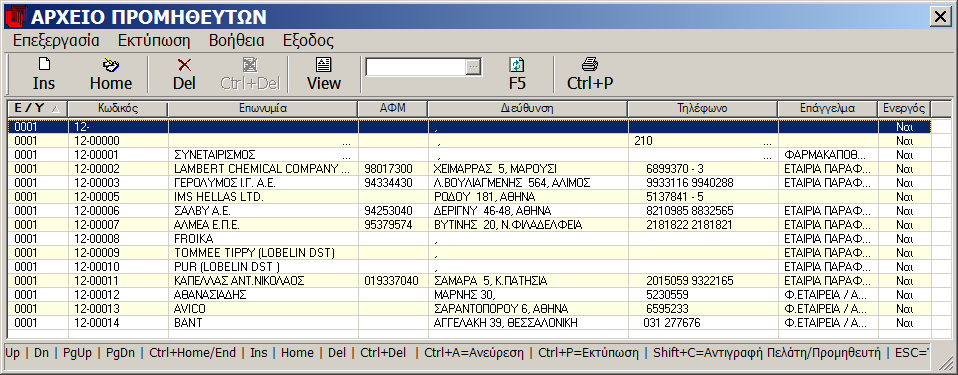Open the Βοήθεια menu
This screenshot has height=375, width=958.
click(x=236, y=41)
